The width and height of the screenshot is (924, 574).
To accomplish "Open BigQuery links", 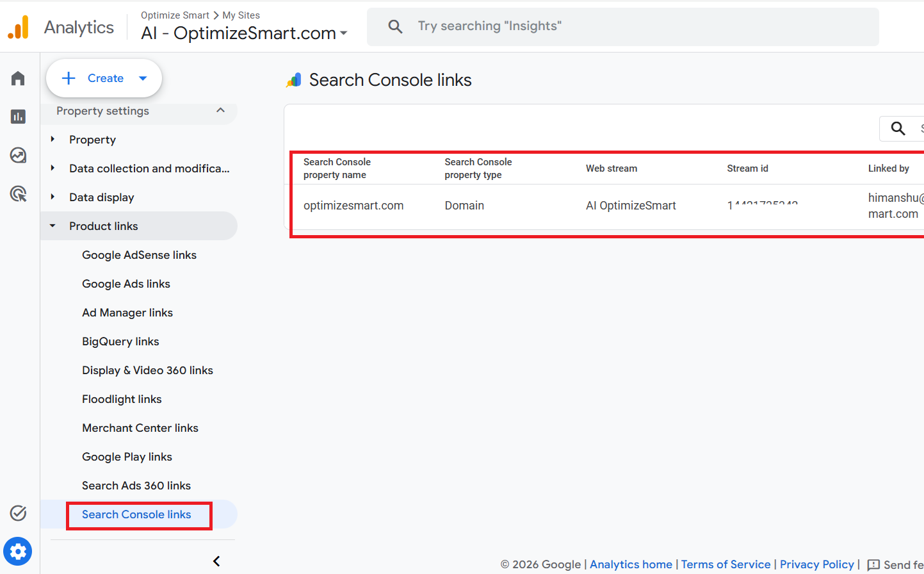I will (x=120, y=341).
